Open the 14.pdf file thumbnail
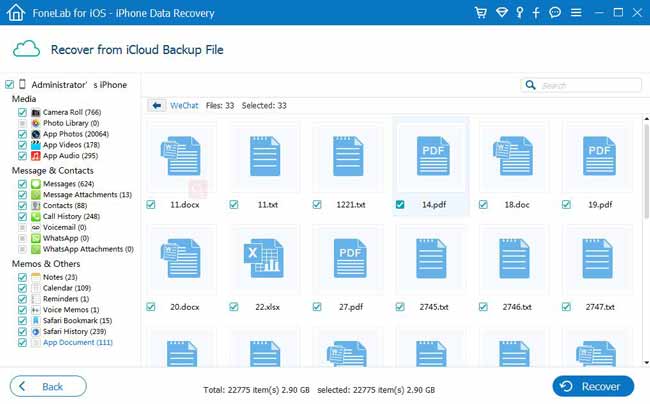 click(x=433, y=156)
